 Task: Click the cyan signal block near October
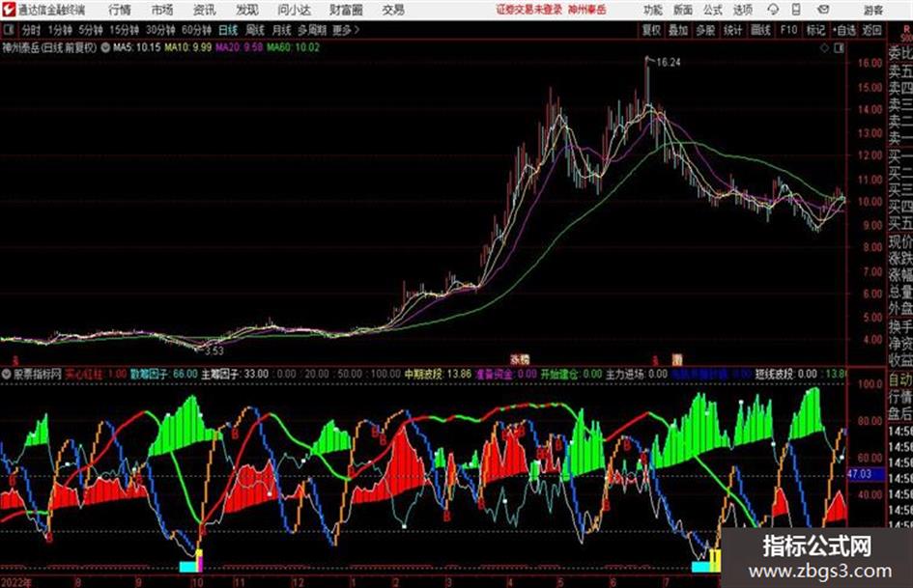point(188,567)
